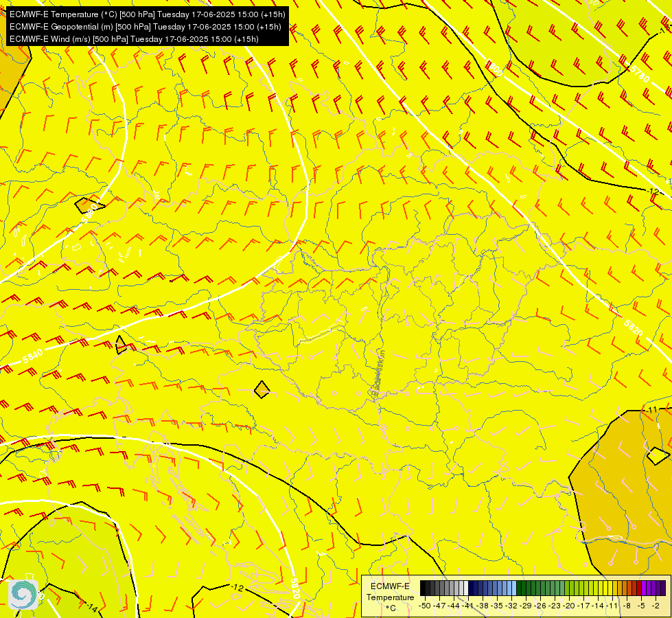672x618 pixels.
Task: Click the 5820 label on the right-side contour
Action: point(634,328)
